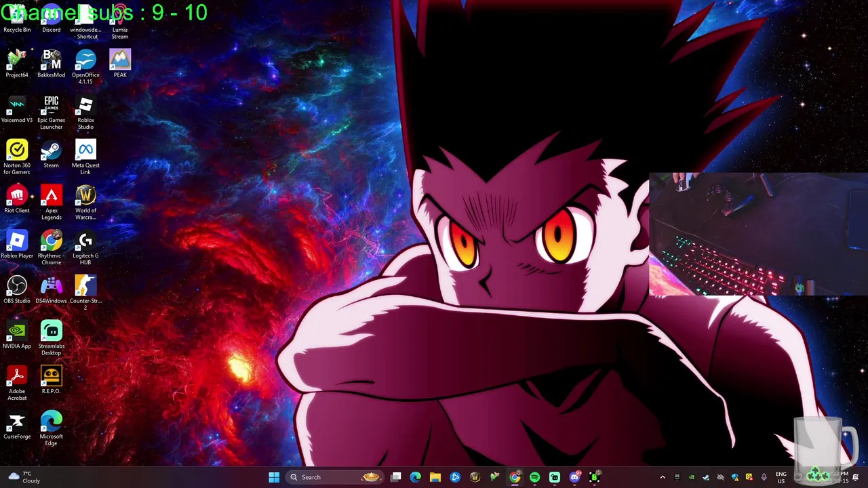Open the Logitech G HUB shortcut
The height and width of the screenshot is (488, 868).
coord(85,247)
